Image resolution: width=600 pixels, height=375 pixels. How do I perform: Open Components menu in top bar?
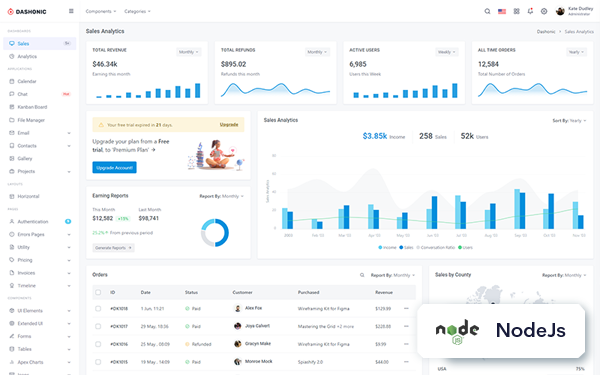coord(101,11)
